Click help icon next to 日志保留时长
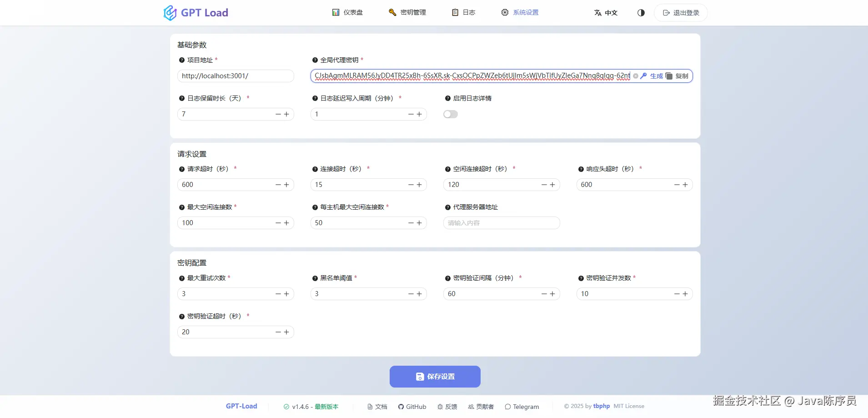The width and height of the screenshot is (868, 418). [182, 98]
